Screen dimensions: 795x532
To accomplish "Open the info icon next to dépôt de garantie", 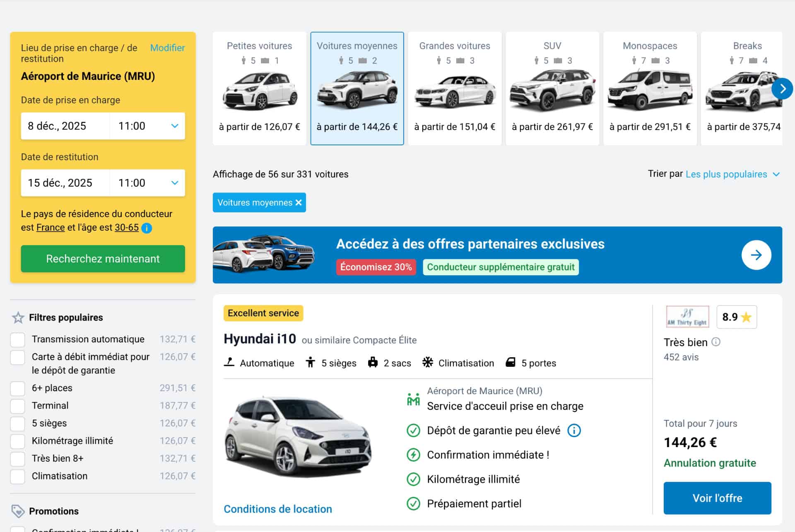I will tap(574, 430).
